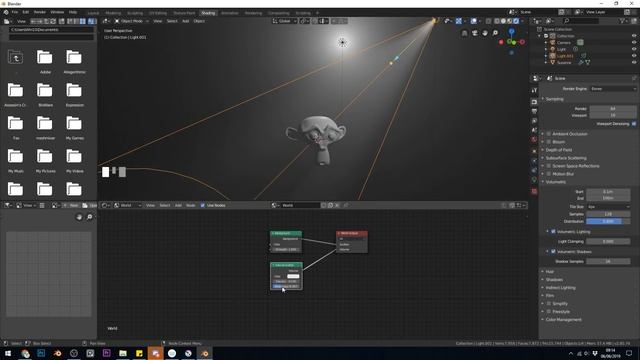Enable the Bloom checkbox
The image size is (640, 360).
click(549, 142)
